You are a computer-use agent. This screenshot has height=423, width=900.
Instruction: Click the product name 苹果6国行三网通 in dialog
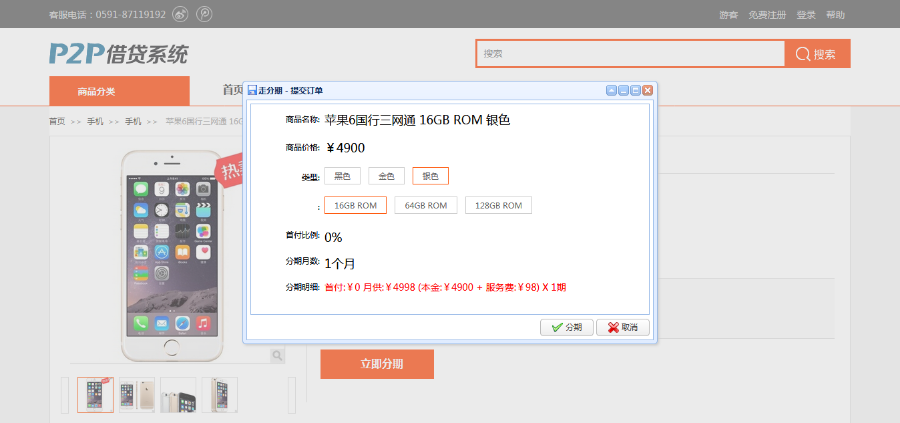pos(418,120)
